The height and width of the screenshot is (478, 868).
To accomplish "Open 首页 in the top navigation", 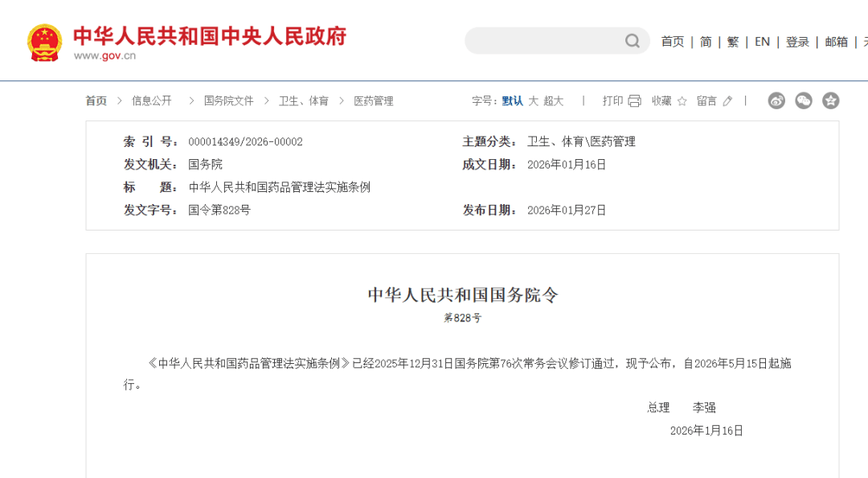I will click(673, 42).
